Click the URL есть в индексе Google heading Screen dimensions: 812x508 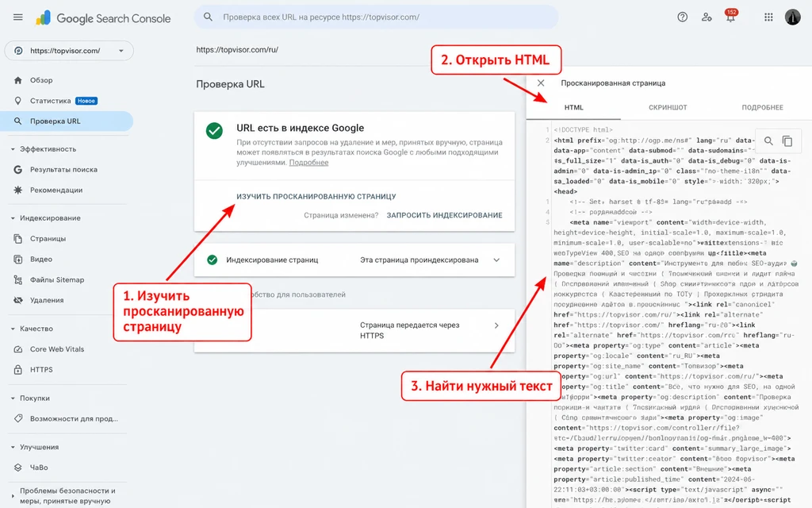(301, 128)
